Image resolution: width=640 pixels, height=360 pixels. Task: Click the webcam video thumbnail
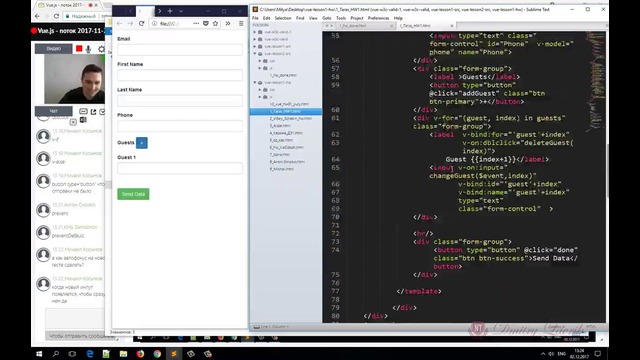click(74, 79)
